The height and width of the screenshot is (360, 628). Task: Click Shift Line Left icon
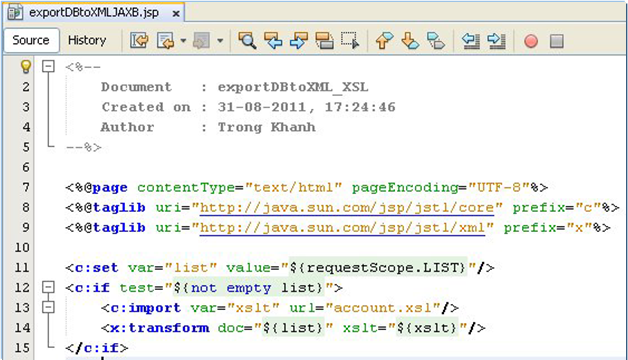[471, 41]
